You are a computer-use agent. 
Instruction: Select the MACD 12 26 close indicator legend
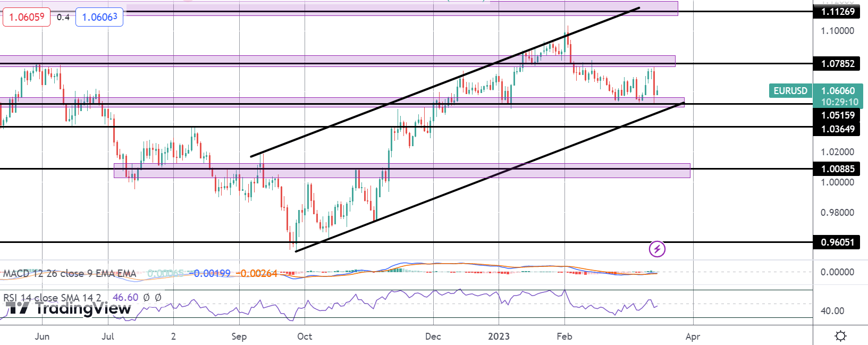(x=70, y=273)
